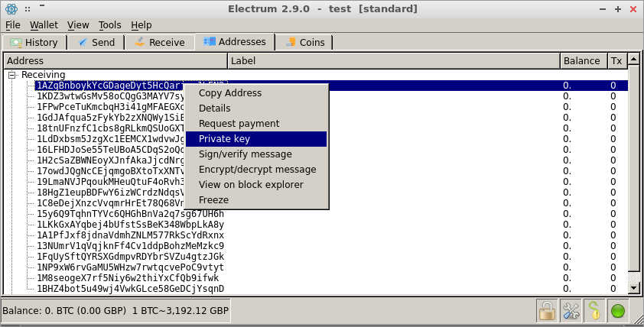
Task: Open the View menu
Action: point(78,25)
